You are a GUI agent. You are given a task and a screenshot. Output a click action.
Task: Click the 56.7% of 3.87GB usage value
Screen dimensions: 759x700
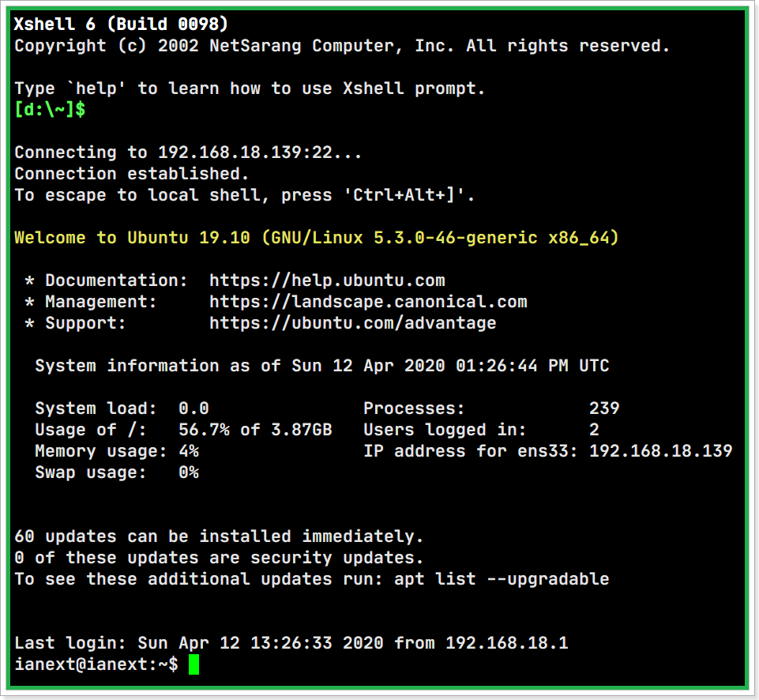(256, 430)
